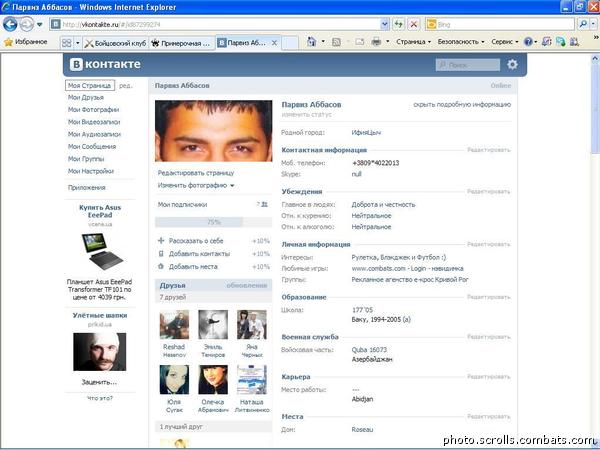Click скрыть подробную информацию link
600x450 pixels.
[x=462, y=104]
